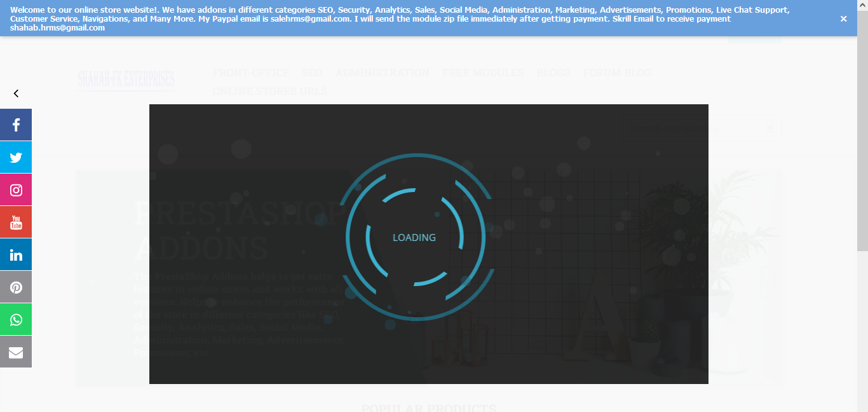
Task: Send by the email envelope icon
Action: (x=16, y=352)
